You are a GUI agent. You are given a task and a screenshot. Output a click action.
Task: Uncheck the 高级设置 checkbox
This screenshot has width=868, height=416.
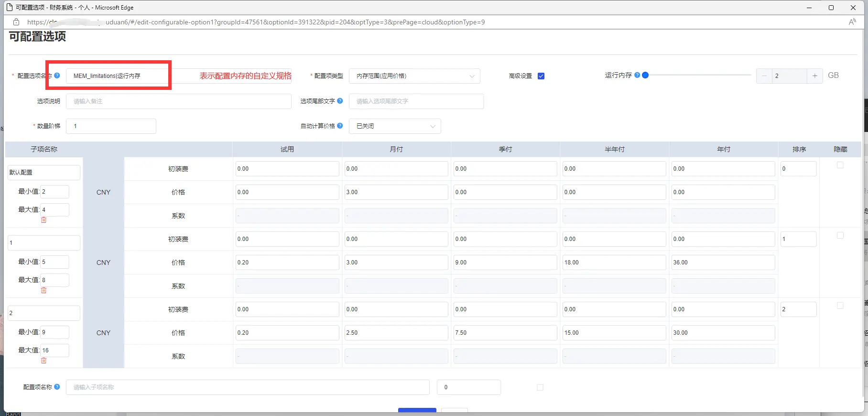tap(541, 76)
